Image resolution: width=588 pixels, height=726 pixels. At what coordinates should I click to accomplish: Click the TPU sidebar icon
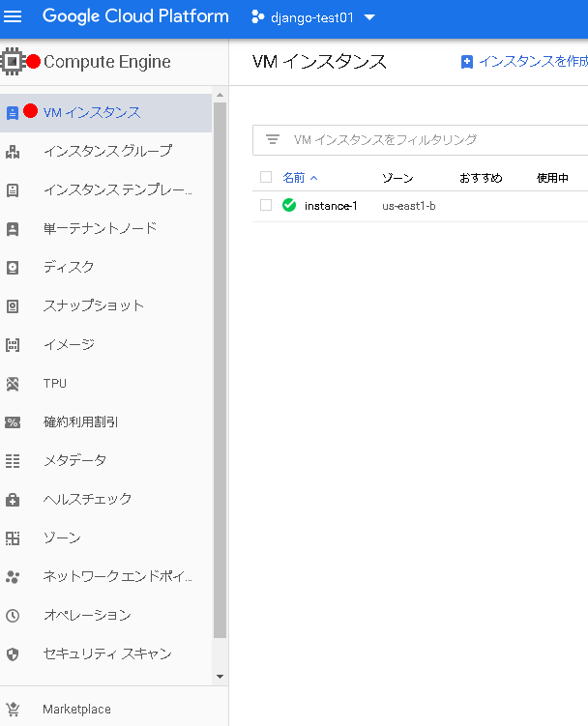(x=13, y=384)
